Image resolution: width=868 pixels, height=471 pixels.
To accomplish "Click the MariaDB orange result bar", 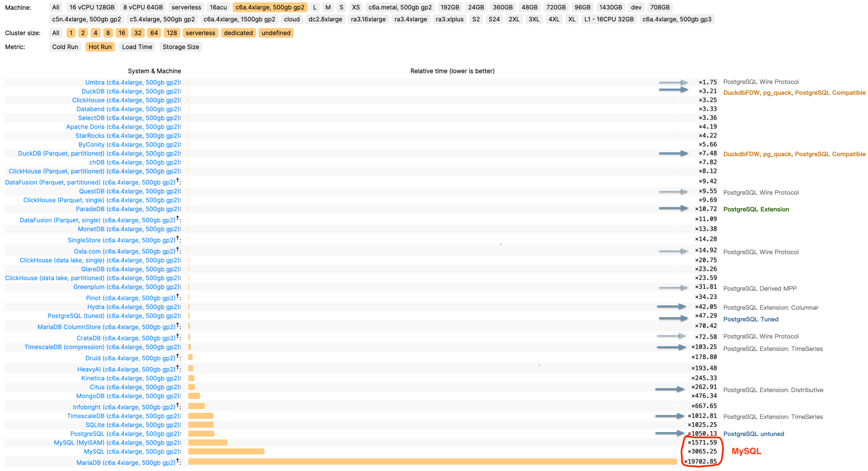I will point(432,462).
